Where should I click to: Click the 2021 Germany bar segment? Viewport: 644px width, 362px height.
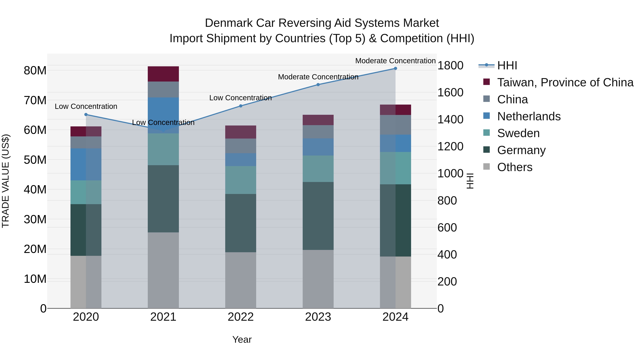click(163, 199)
